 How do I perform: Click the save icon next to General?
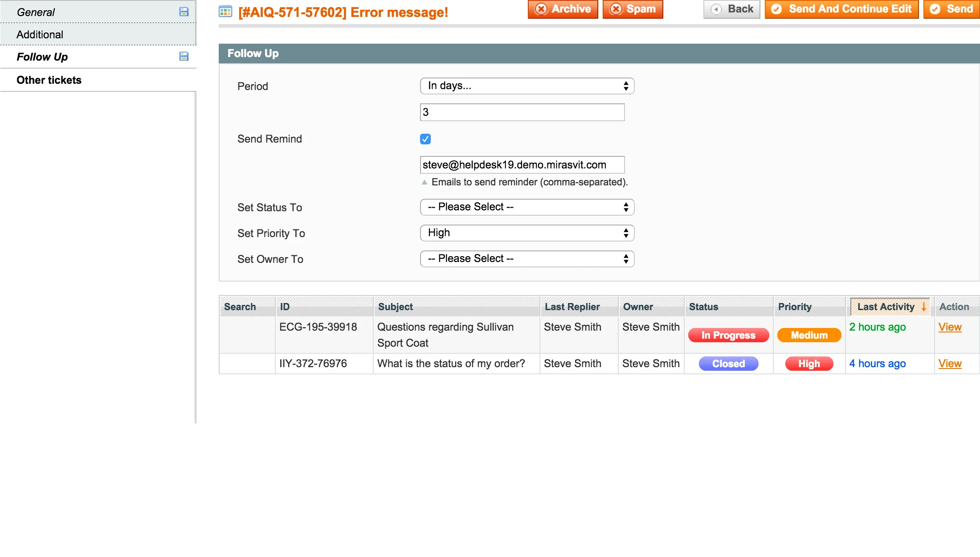tap(184, 12)
